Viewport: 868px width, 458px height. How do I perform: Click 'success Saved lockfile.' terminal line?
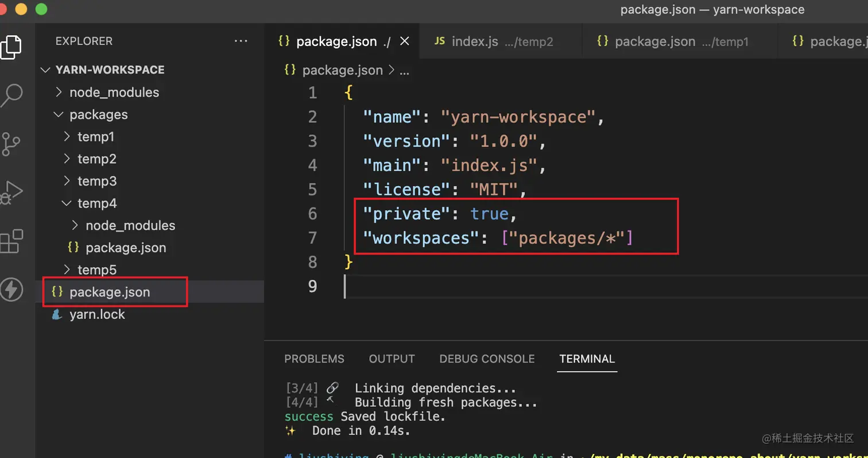click(x=365, y=416)
